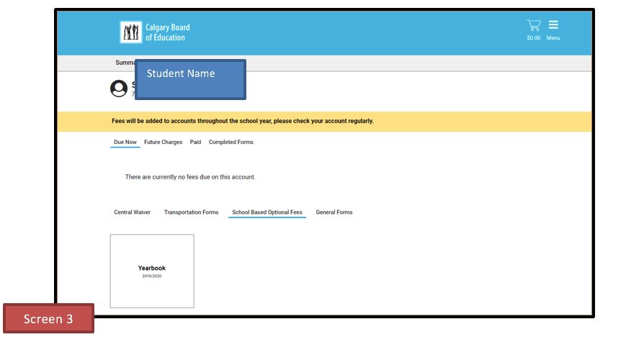The width and height of the screenshot is (644, 337).
Task: Go to the General Forms tab
Action: point(334,212)
